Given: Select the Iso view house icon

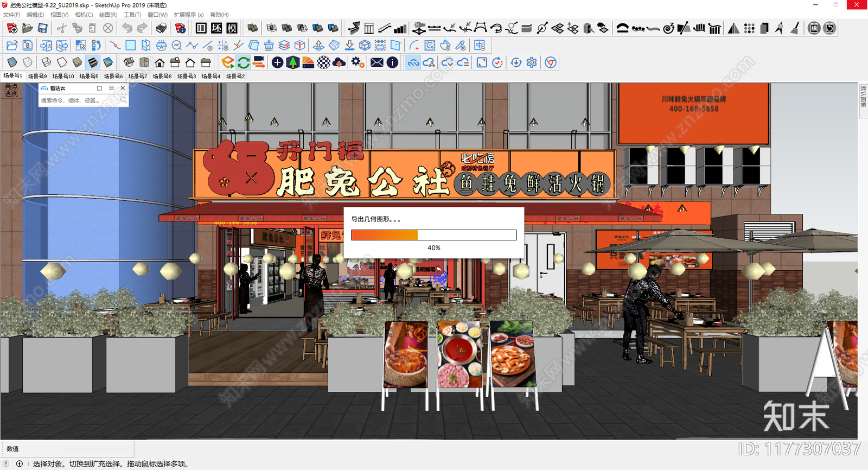Looking at the screenshot, I should click(129, 62).
